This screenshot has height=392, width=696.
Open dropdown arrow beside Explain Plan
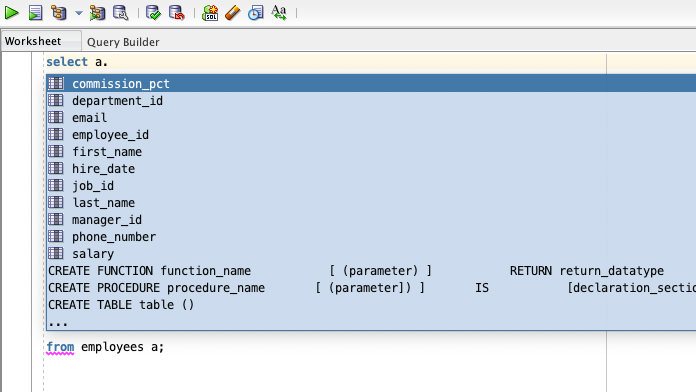pos(79,13)
